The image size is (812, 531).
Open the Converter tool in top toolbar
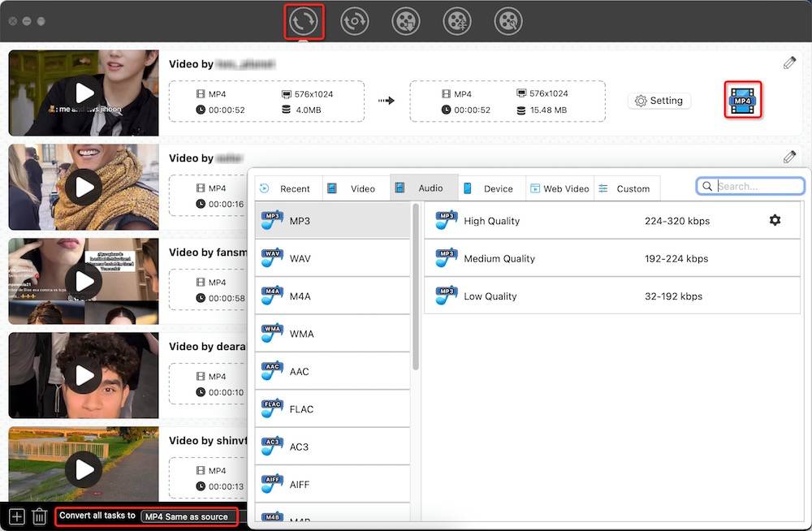coord(304,21)
